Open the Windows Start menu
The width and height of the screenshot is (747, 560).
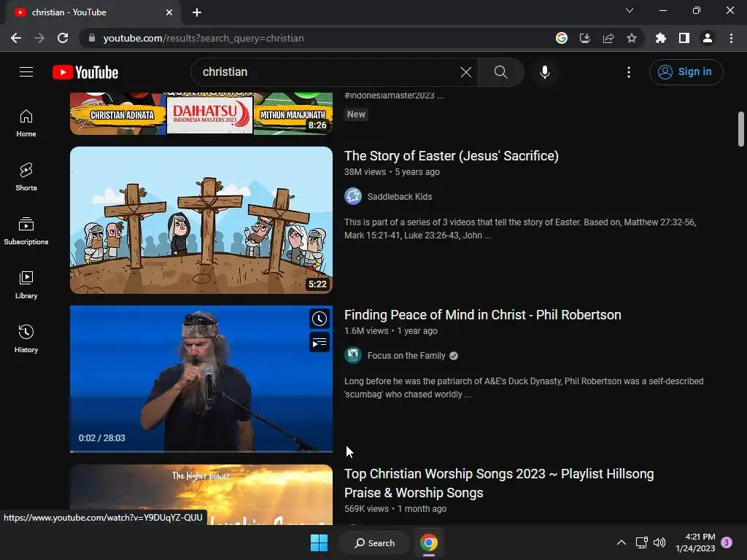tap(320, 542)
